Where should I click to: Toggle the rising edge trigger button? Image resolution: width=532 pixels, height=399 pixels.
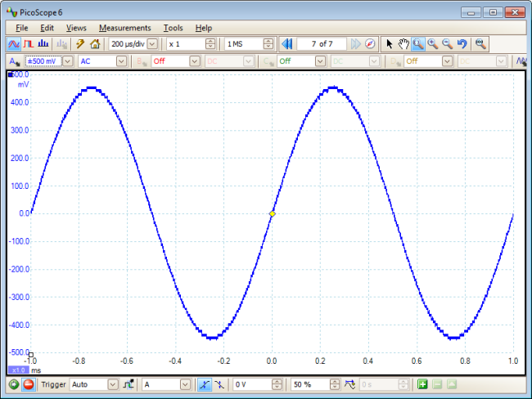(204, 384)
